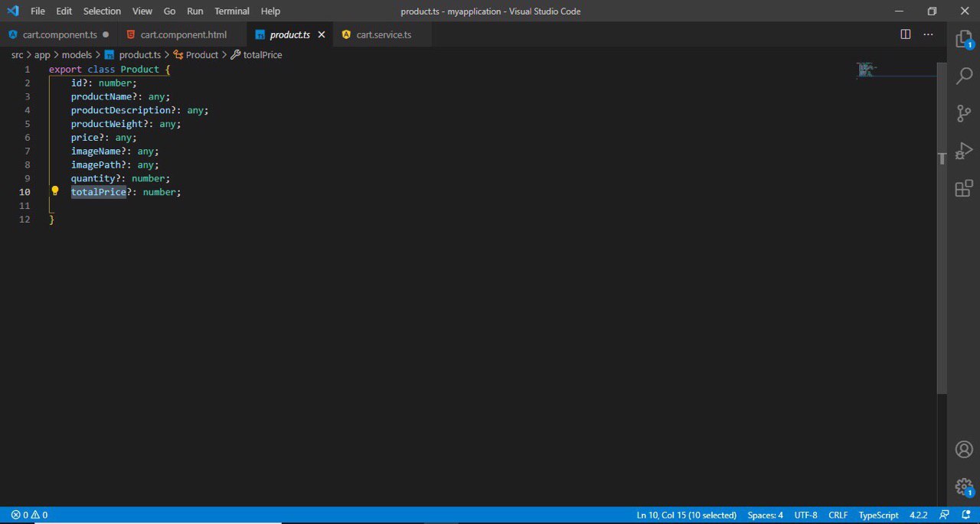The height and width of the screenshot is (524, 980).
Task: Open the Extensions view icon
Action: click(964, 188)
